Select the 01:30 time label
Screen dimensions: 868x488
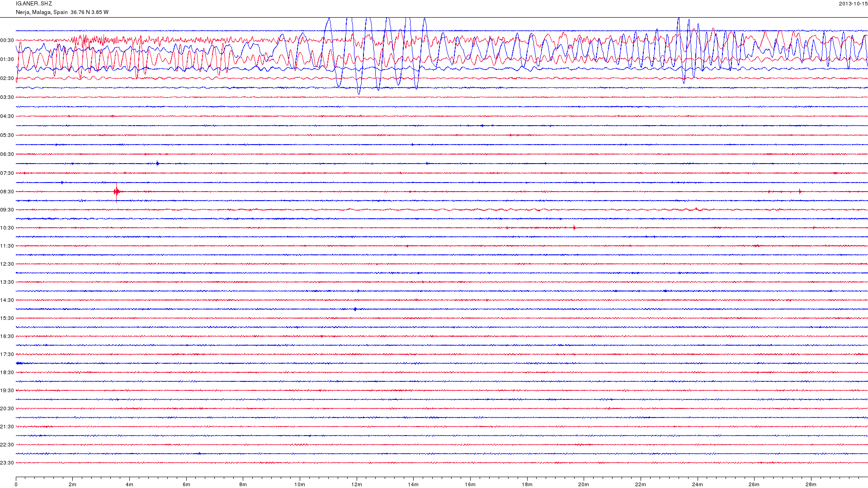click(x=7, y=59)
